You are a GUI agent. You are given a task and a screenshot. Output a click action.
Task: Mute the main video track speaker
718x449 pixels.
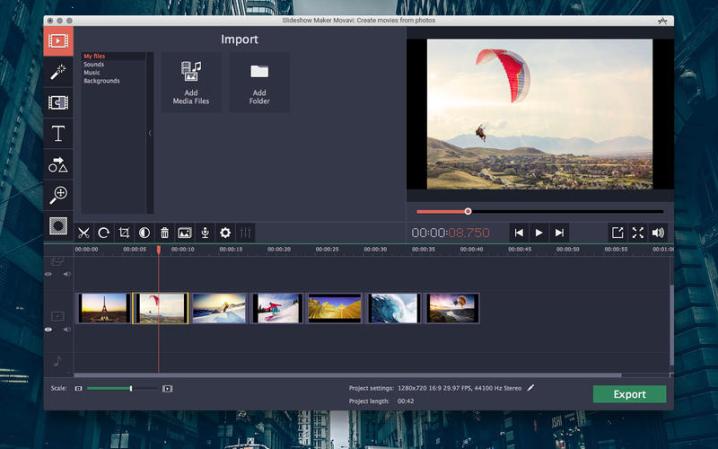(x=67, y=330)
